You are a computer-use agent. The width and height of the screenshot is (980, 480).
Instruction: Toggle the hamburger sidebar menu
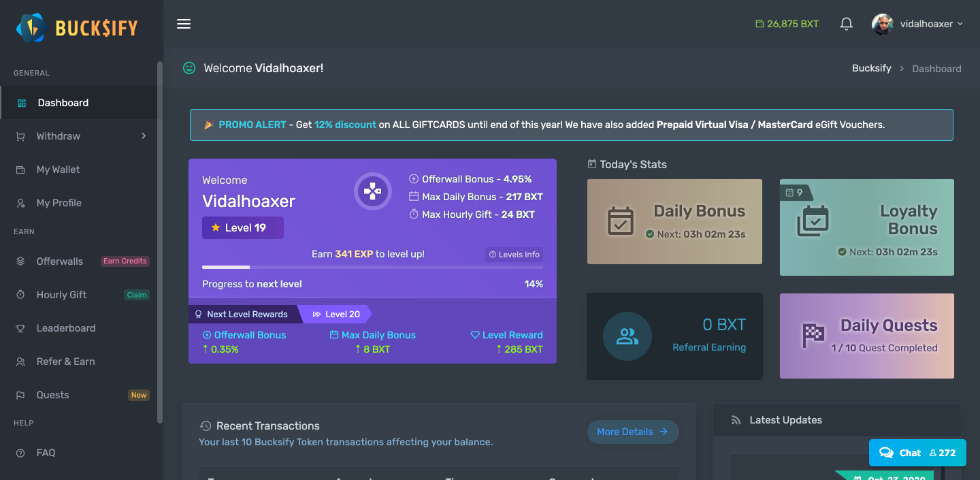184,24
